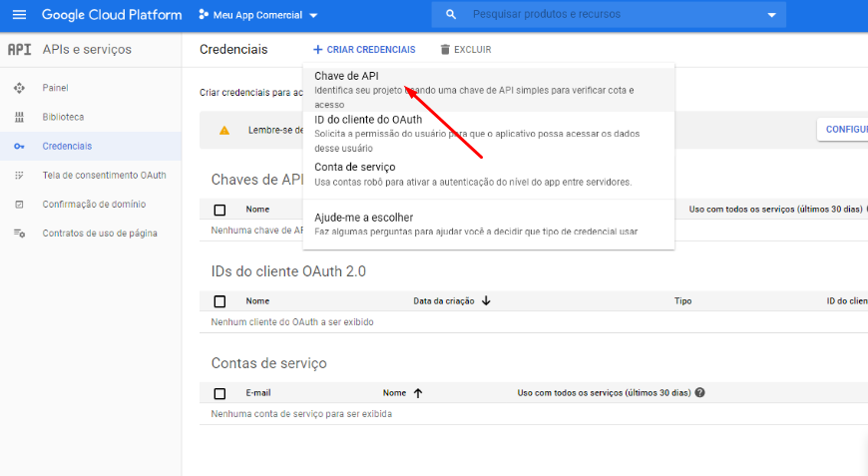Click Uso com todos os serviços header in Chaves table

775,210
